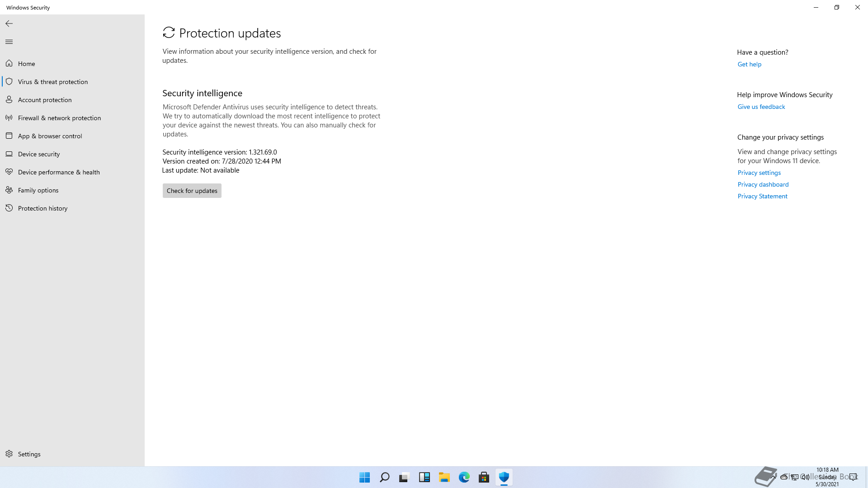Open the Privacy dashboard link
The height and width of the screenshot is (488, 868).
(x=763, y=184)
